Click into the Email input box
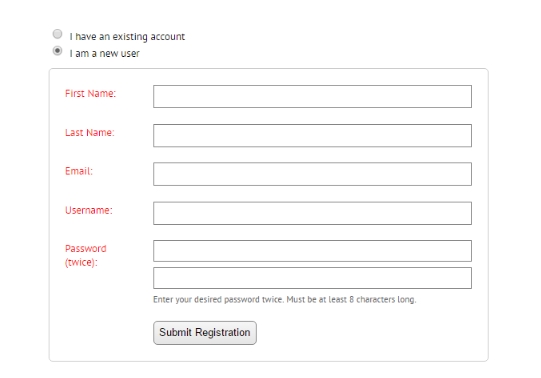 312,174
